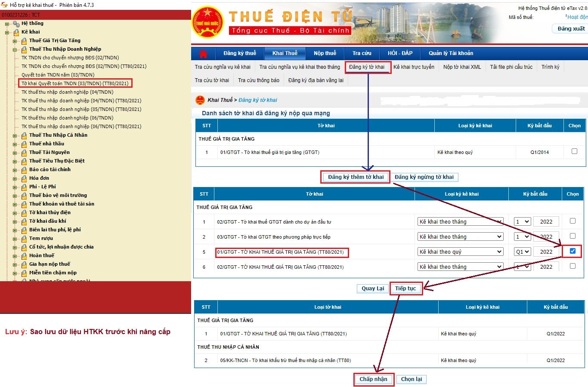588x387 pixels.
Task: Open the Kê khai theo quý dropdown
Action: [x=461, y=252]
